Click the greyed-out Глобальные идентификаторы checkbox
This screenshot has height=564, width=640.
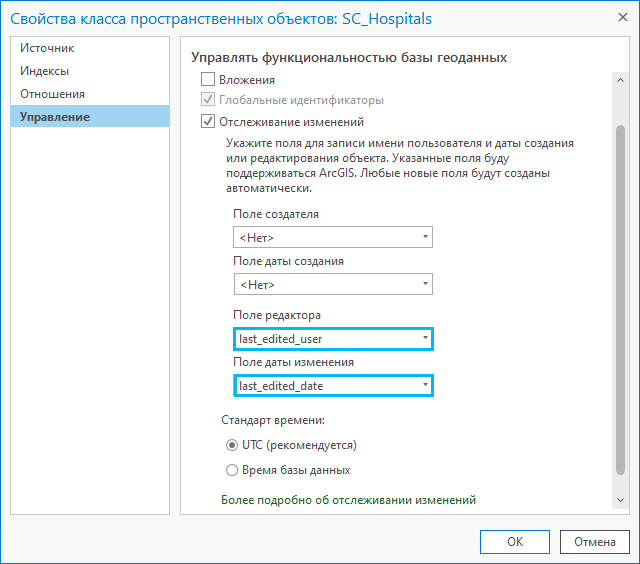tap(208, 99)
